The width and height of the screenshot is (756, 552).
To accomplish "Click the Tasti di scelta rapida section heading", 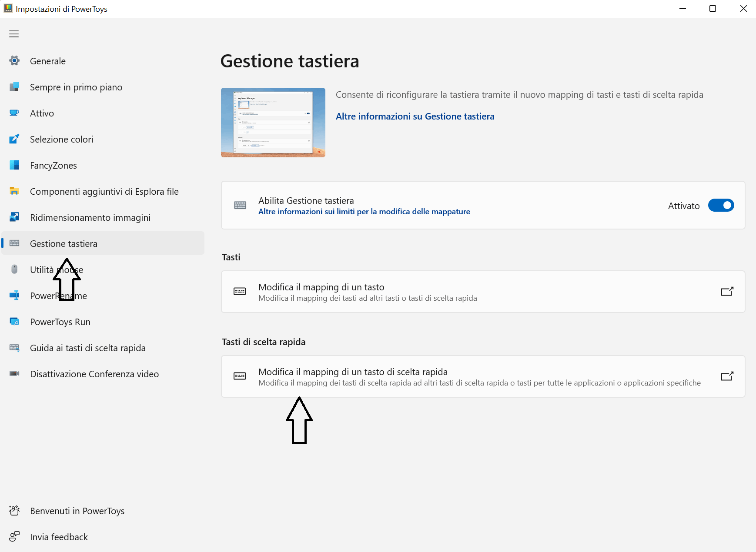I will pos(264,342).
